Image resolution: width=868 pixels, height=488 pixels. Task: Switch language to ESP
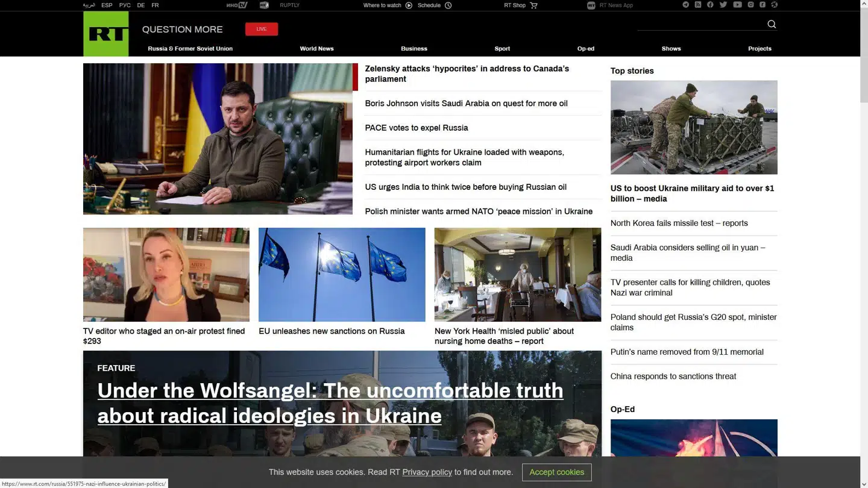(107, 5)
